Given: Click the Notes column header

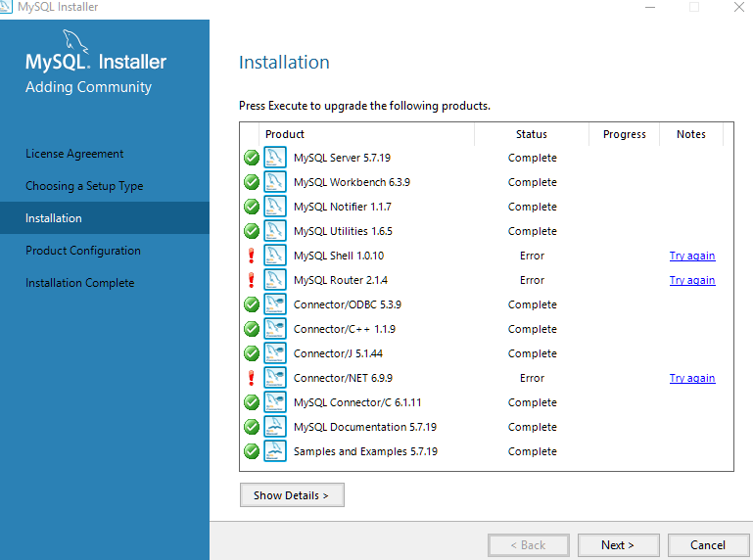Looking at the screenshot, I should [691, 134].
